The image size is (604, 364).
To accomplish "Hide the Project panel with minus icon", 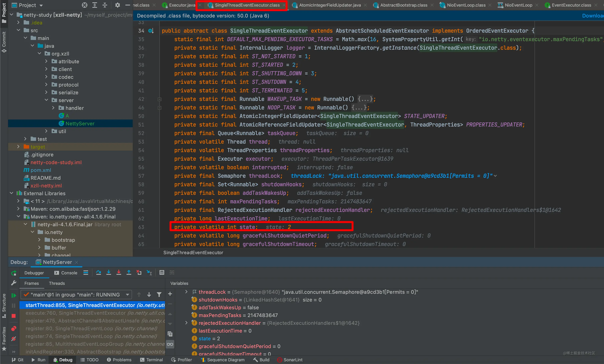I will (x=127, y=5).
